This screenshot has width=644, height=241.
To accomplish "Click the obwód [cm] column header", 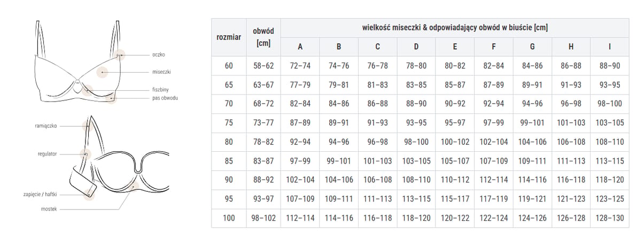I will coord(263,37).
